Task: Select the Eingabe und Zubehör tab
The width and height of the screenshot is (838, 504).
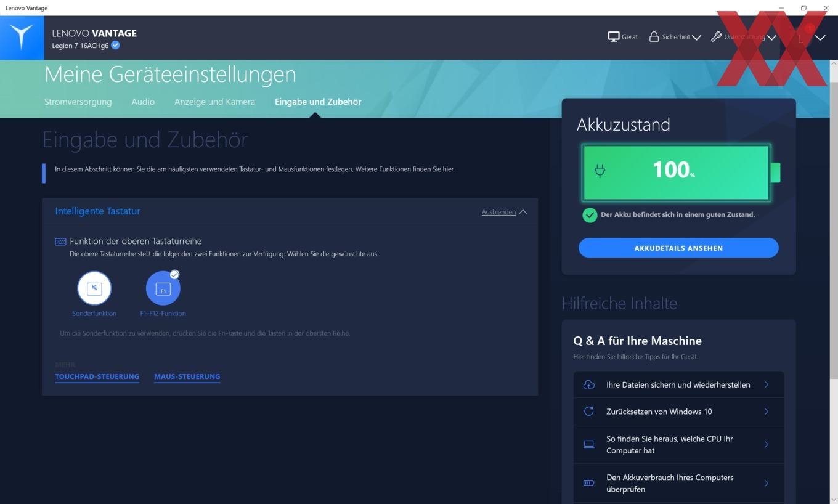Action: coord(318,102)
